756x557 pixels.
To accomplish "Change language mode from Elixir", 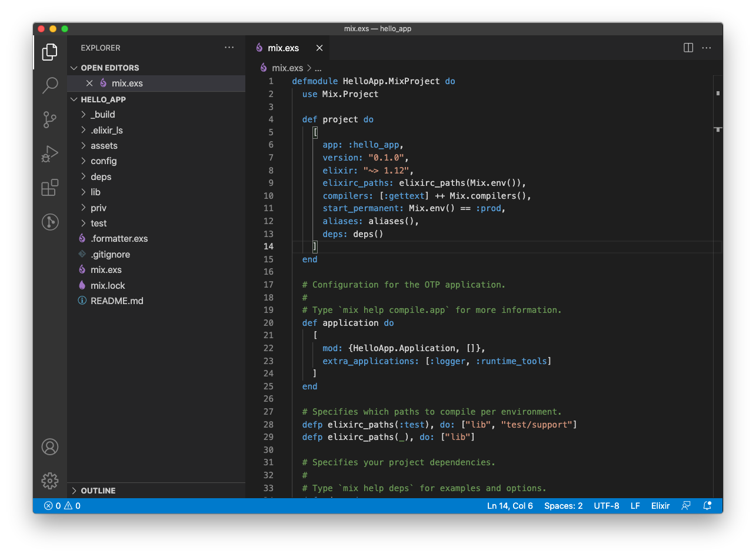I will 660,506.
